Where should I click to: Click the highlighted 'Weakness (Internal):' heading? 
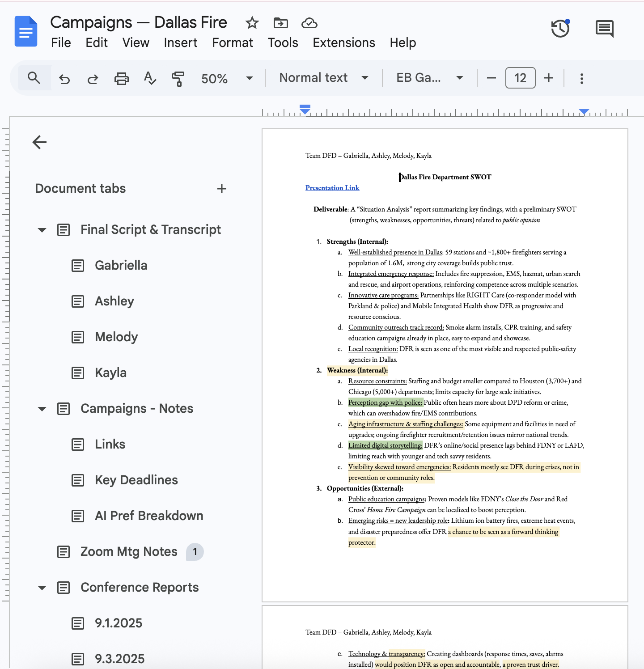[x=357, y=370]
